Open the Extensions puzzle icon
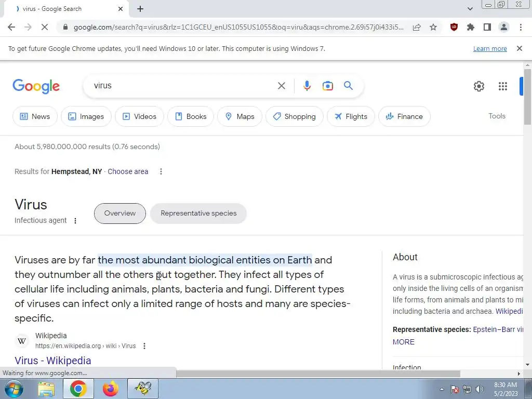This screenshot has width=532, height=399. click(471, 27)
